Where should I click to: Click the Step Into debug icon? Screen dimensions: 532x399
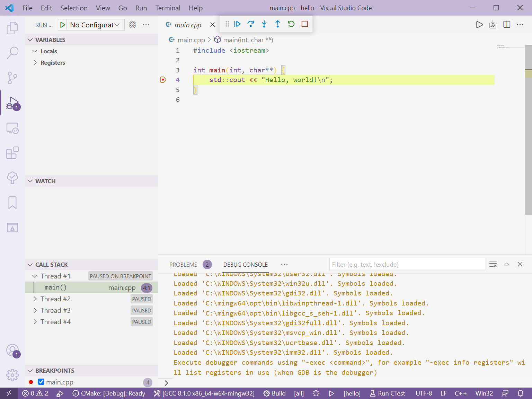point(264,24)
